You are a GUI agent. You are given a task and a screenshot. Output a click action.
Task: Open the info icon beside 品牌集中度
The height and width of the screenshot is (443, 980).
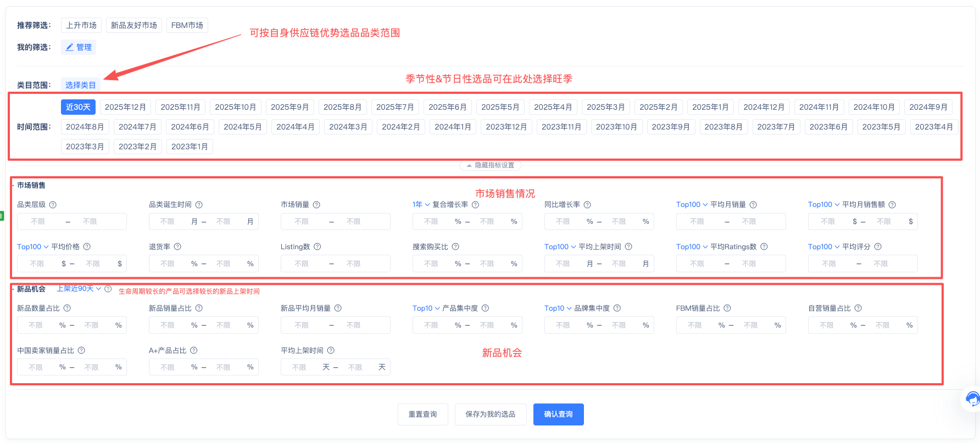617,309
